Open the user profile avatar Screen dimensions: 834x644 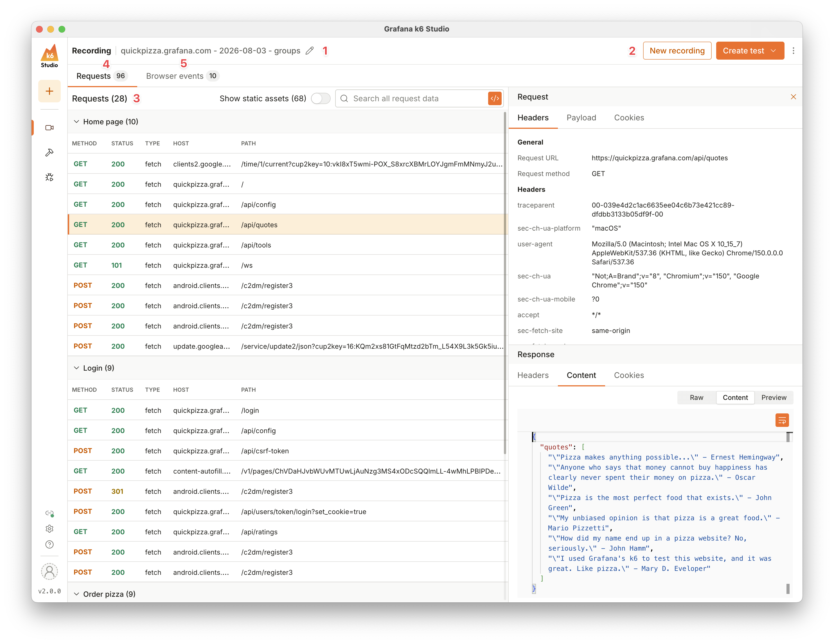click(49, 571)
